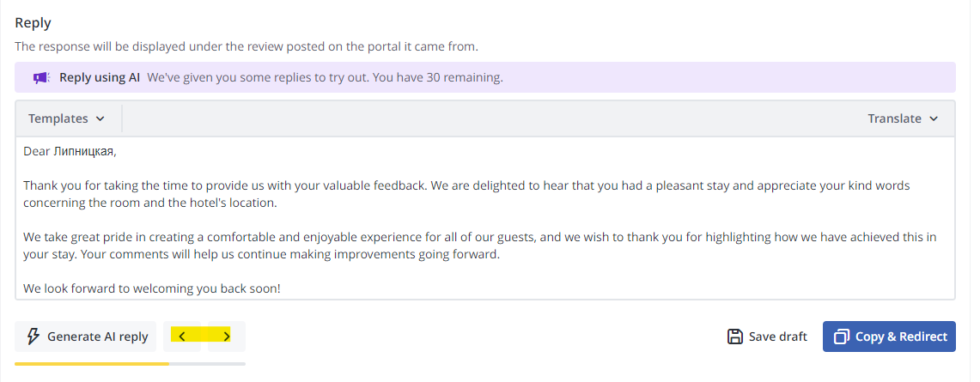Click the "We look forward to welcoming you" line
This screenshot has width=980, height=382.
point(152,289)
